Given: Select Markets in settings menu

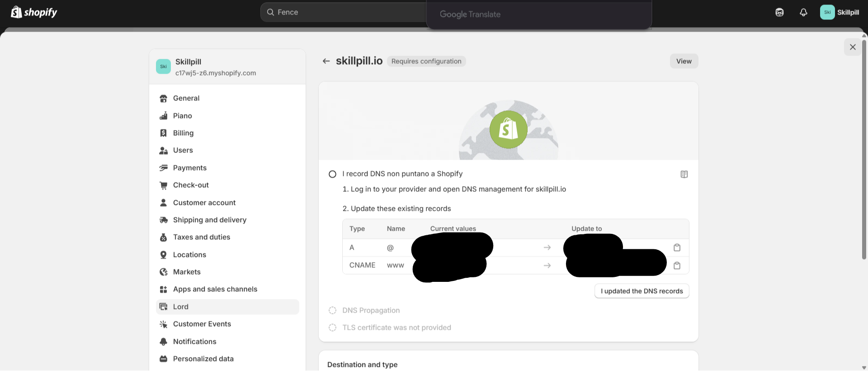Looking at the screenshot, I should pos(227,272).
